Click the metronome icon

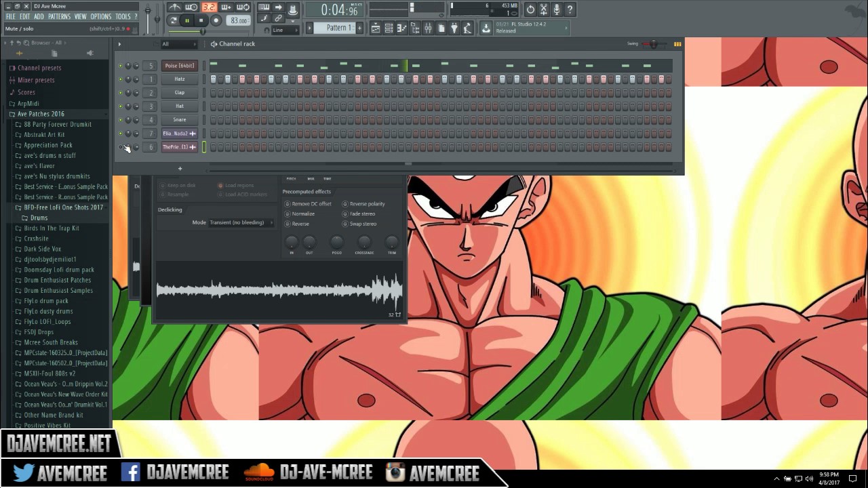175,7
